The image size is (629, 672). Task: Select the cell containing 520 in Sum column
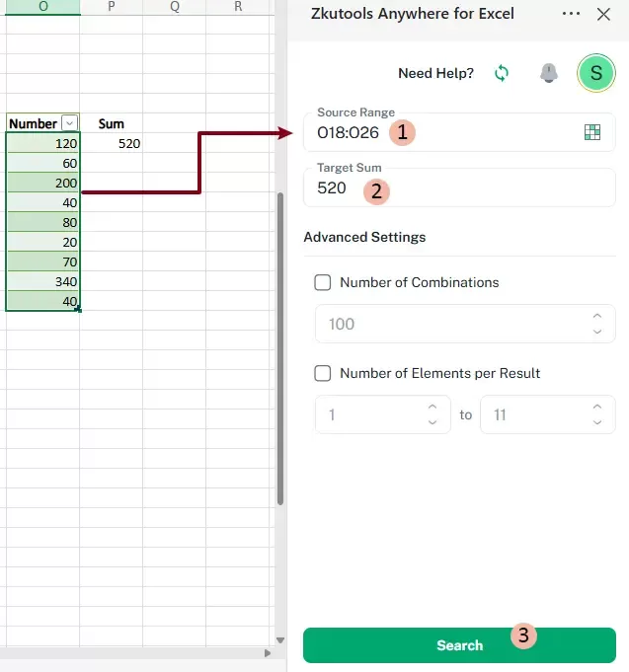[111, 143]
